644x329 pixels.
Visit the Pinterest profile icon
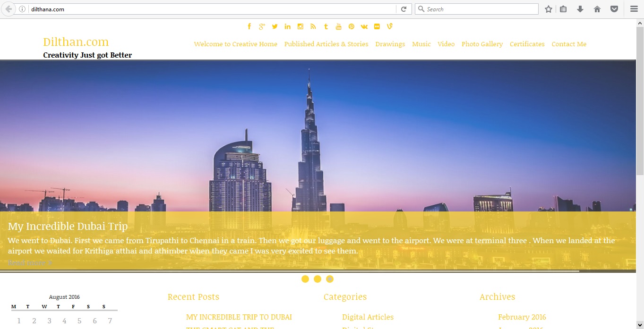pos(352,26)
